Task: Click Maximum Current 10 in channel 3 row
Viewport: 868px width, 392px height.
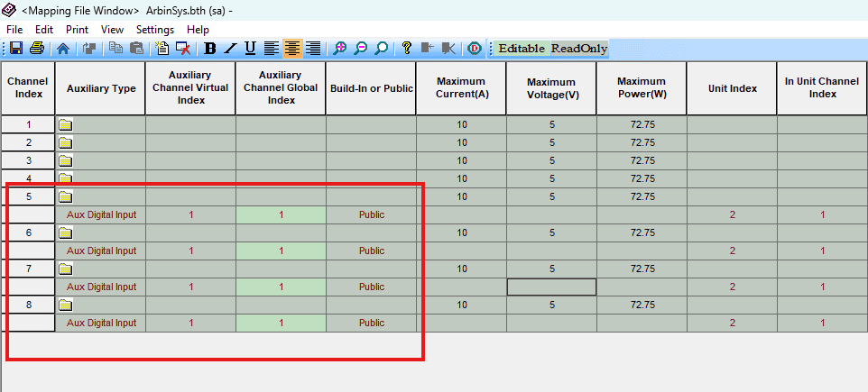Action: [x=462, y=161]
